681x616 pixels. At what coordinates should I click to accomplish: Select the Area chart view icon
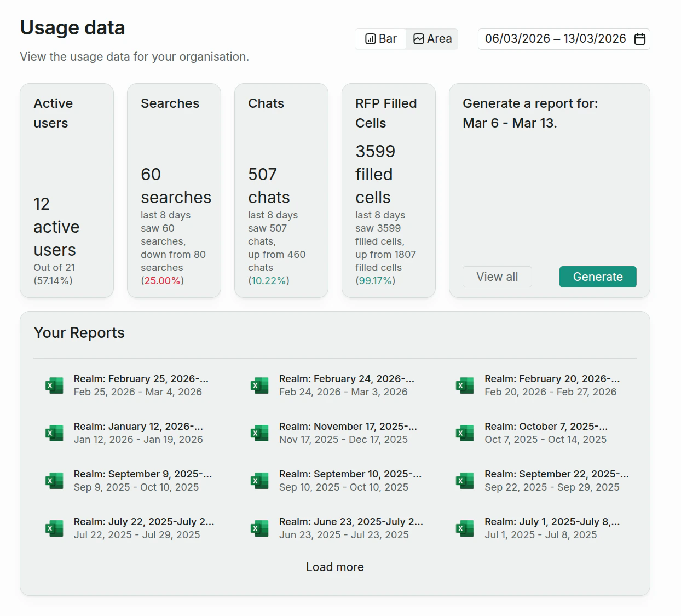418,39
